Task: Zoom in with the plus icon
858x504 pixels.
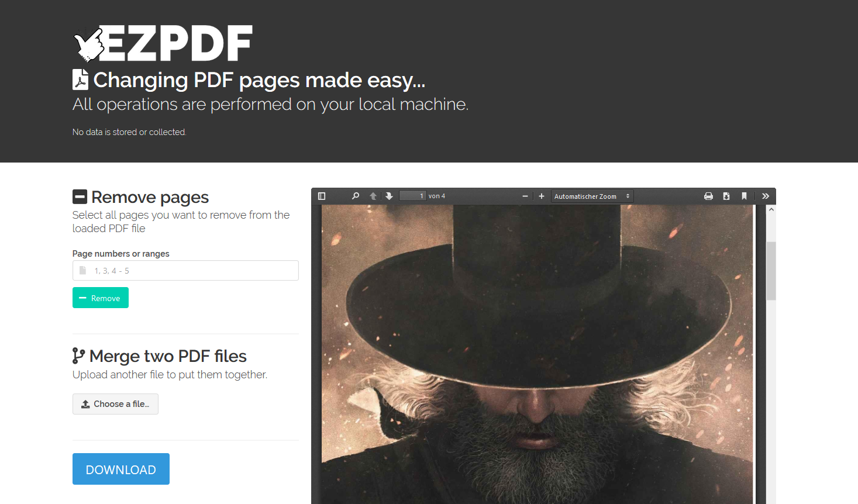Action: pos(542,196)
